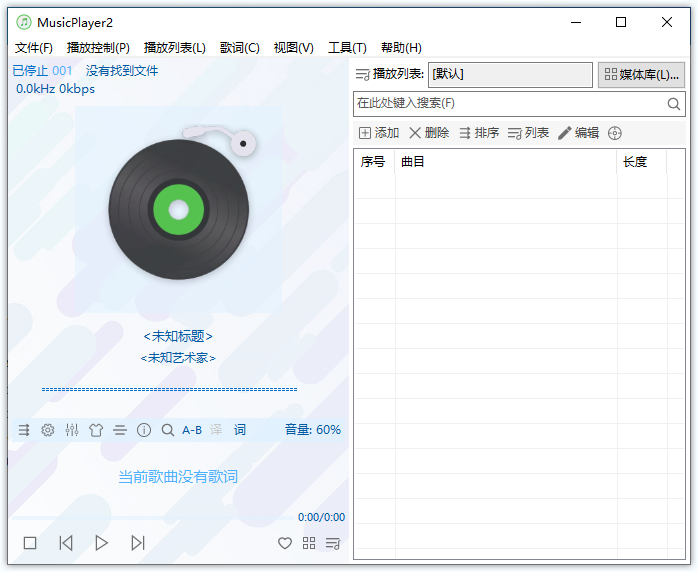This screenshot has height=572, width=698.
Task: Click the 0:00/0:00 time display
Action: pyautogui.click(x=321, y=517)
